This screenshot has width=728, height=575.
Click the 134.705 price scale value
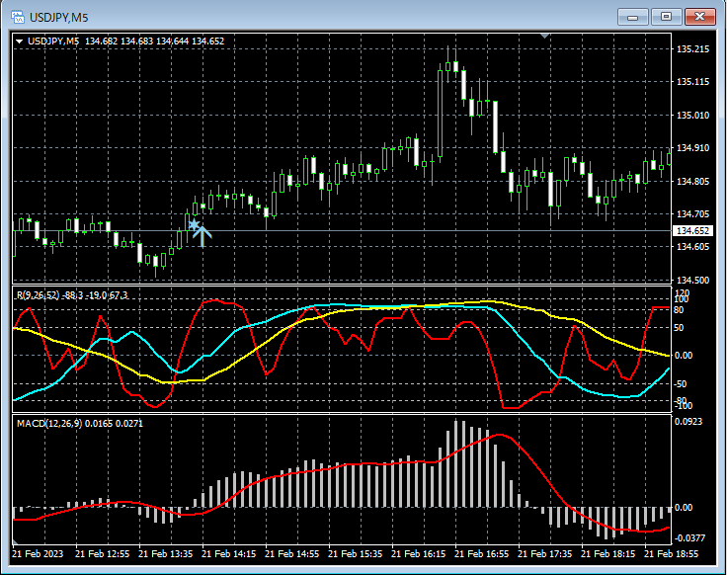[692, 214]
